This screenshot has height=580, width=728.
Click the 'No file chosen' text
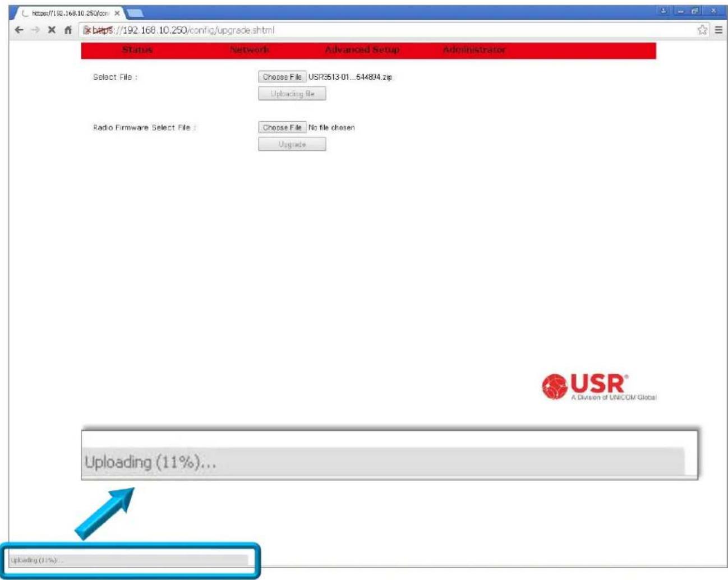[331, 127]
